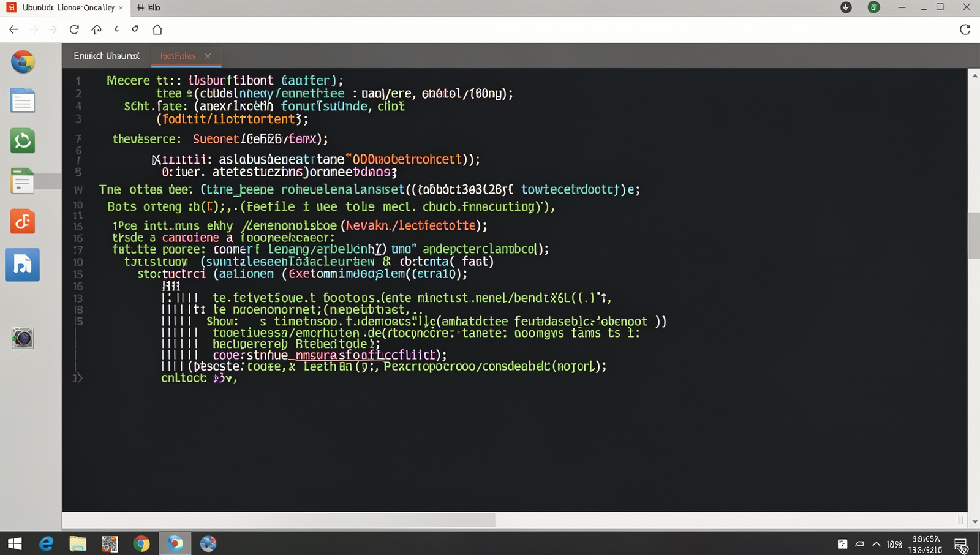Launch the green refresh app in sidebar
Viewport: 980px width, 555px height.
pyautogui.click(x=23, y=141)
